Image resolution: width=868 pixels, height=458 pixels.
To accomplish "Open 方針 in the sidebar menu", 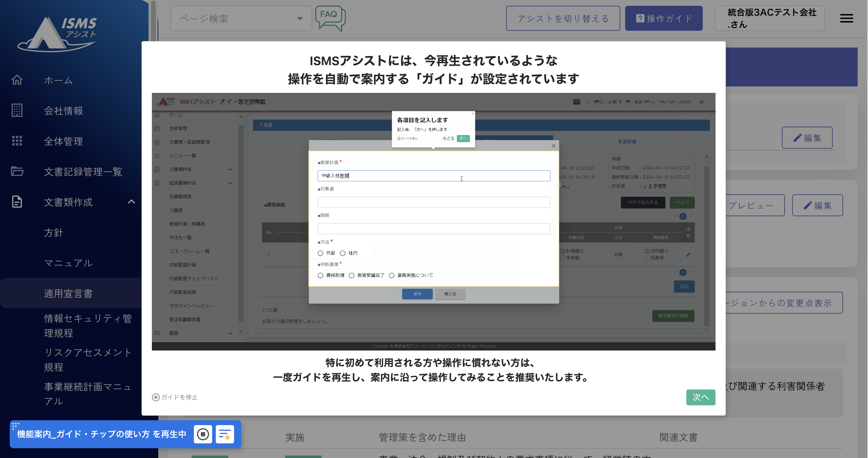I will tap(53, 233).
